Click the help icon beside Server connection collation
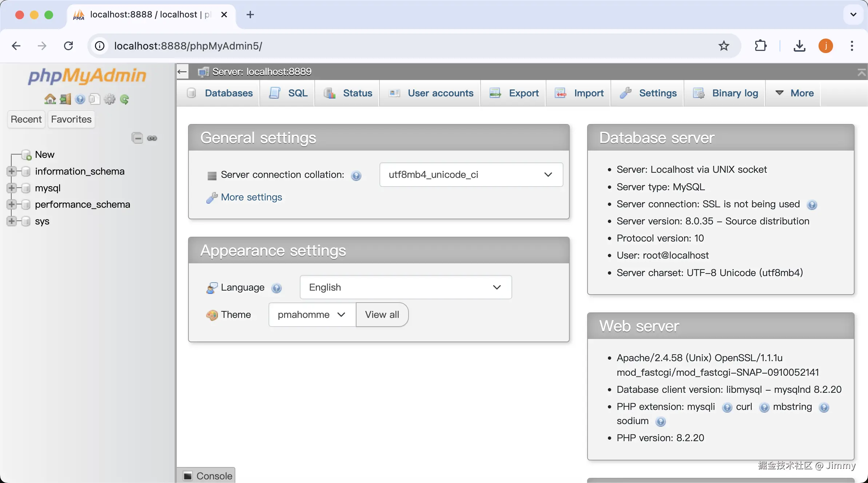This screenshot has height=483, width=868. click(356, 176)
